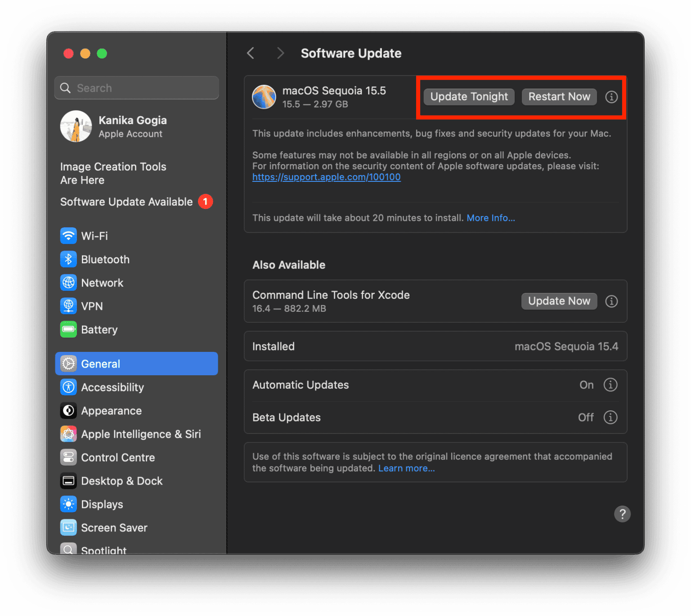Open Network settings
The width and height of the screenshot is (691, 616).
pyautogui.click(x=102, y=283)
